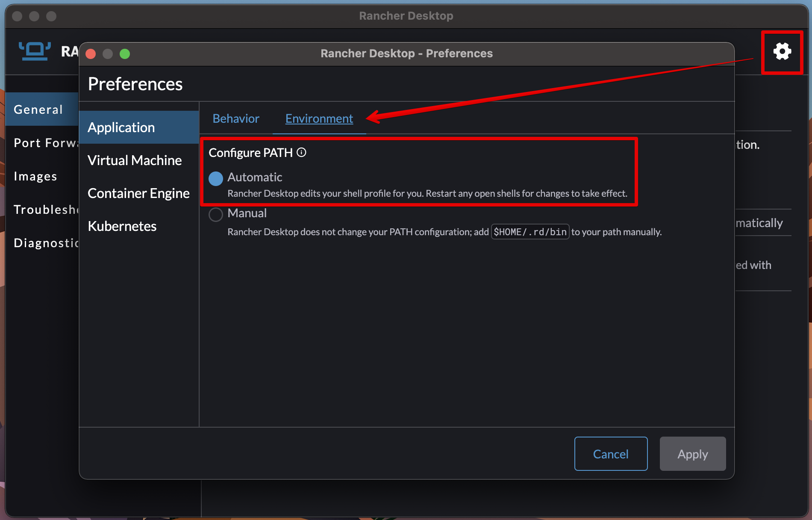The image size is (812, 520).
Task: Open the Application preferences section
Action: point(139,127)
